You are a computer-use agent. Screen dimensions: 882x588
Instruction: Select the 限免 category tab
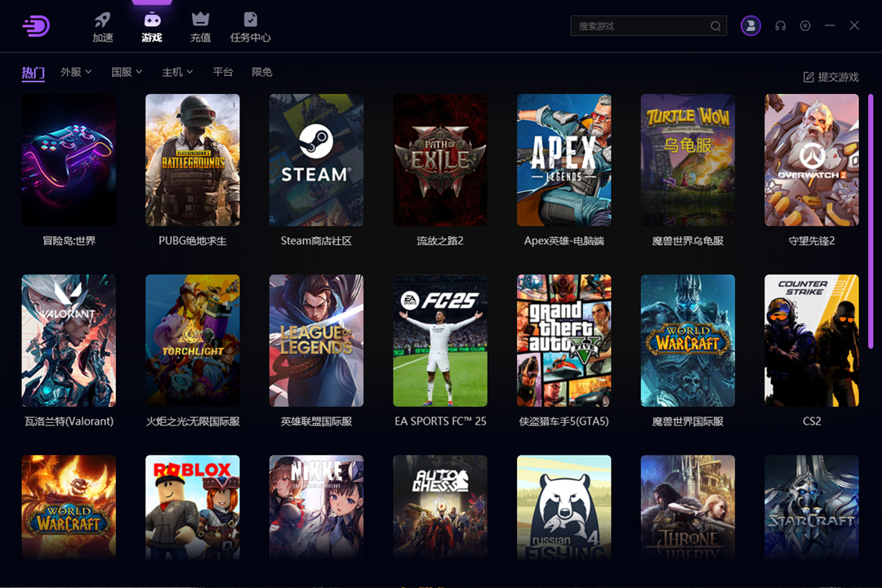click(262, 72)
